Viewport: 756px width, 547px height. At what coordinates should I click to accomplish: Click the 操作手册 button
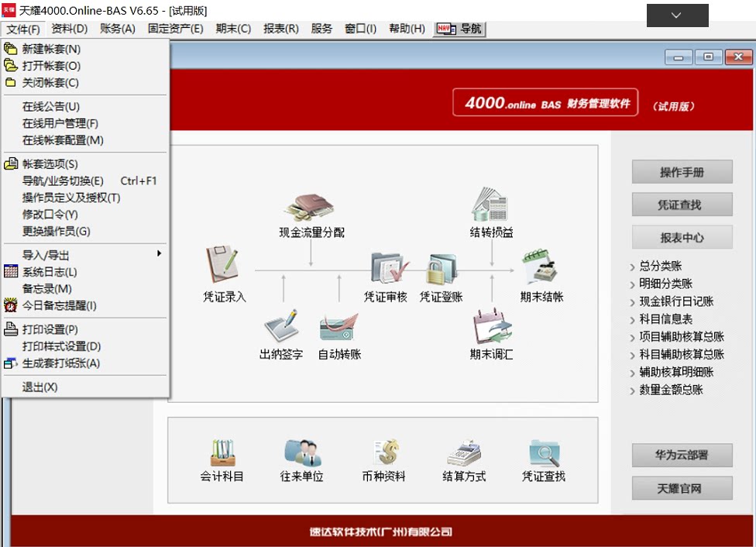(x=682, y=172)
